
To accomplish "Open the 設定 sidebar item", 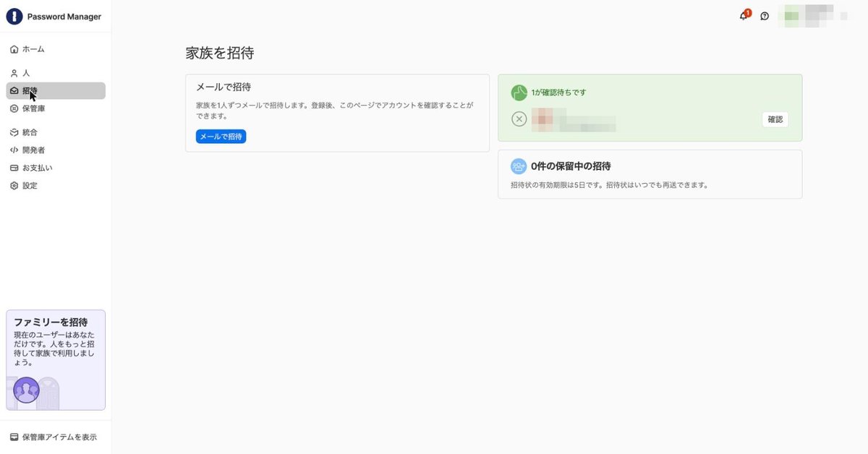I will click(x=56, y=185).
